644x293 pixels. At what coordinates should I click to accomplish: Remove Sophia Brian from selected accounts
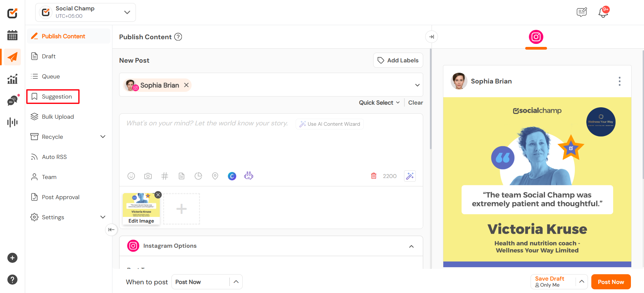tap(186, 85)
